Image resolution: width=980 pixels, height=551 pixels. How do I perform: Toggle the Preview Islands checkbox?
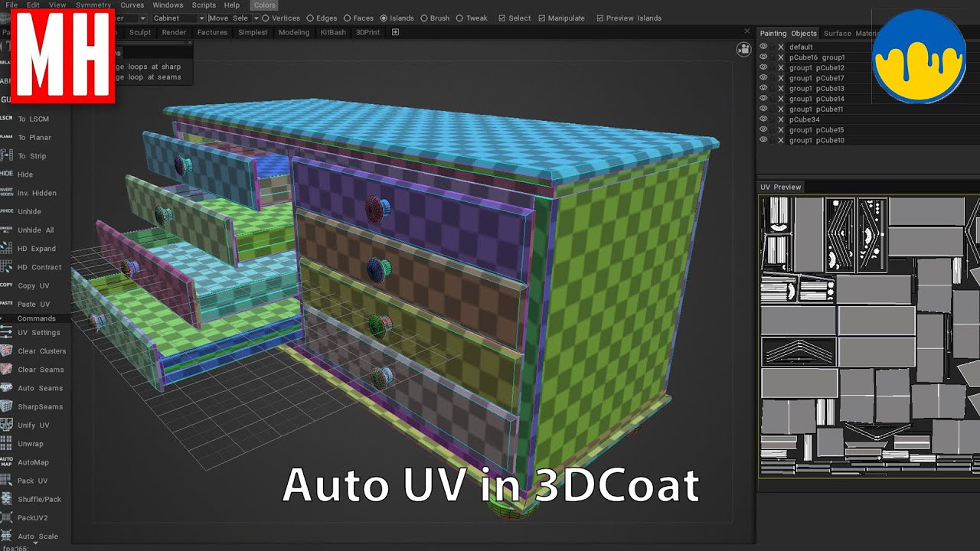coord(629,18)
